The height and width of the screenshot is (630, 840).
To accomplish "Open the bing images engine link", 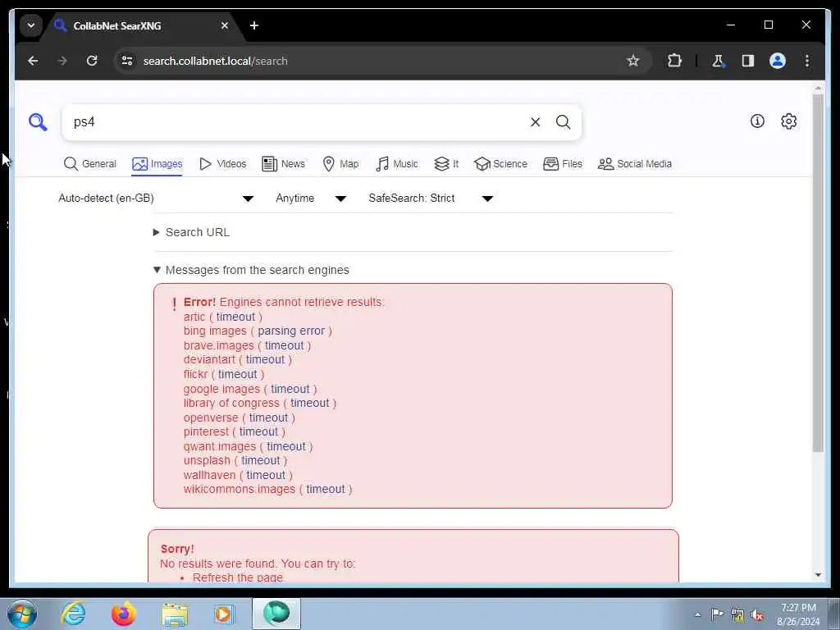I will tap(215, 331).
